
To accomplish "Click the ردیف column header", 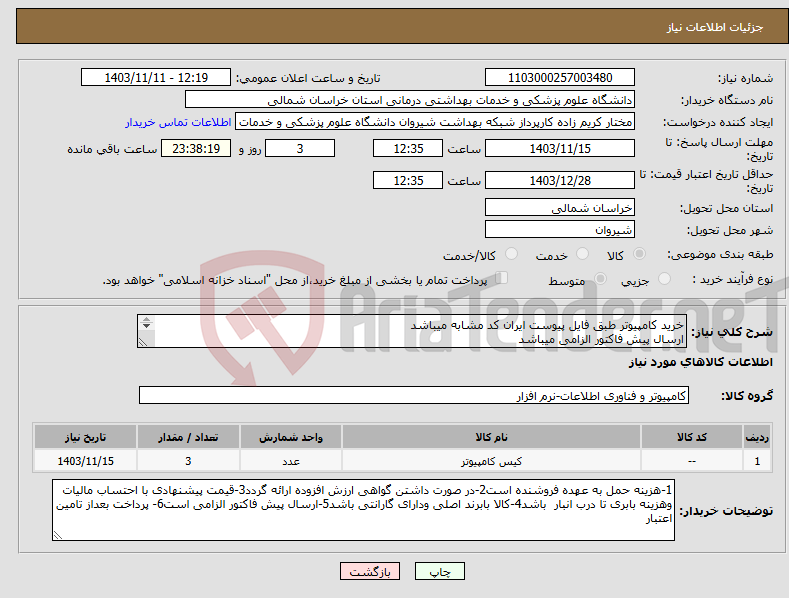I will click(757, 437).
